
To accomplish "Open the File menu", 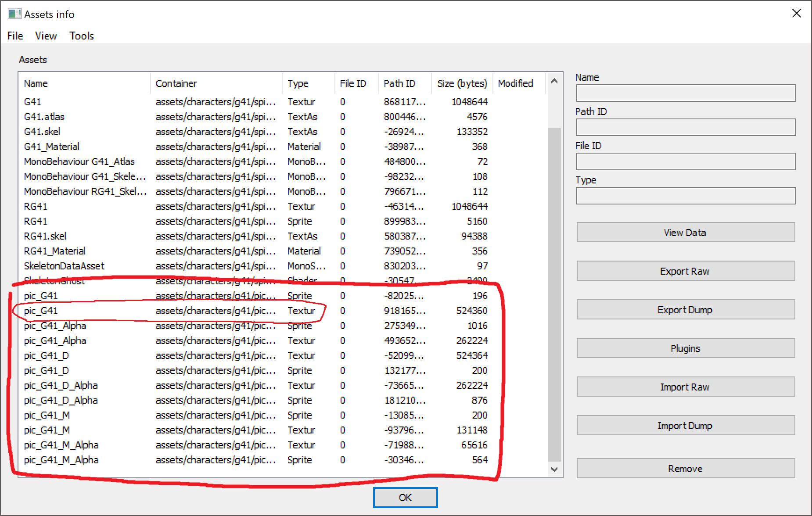I will point(15,36).
